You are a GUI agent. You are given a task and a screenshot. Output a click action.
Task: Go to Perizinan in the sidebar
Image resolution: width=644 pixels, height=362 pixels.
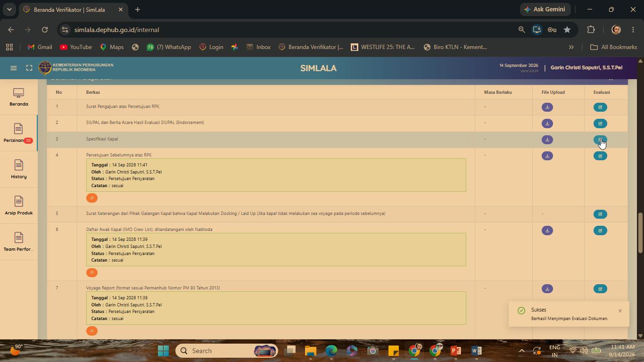click(x=18, y=133)
